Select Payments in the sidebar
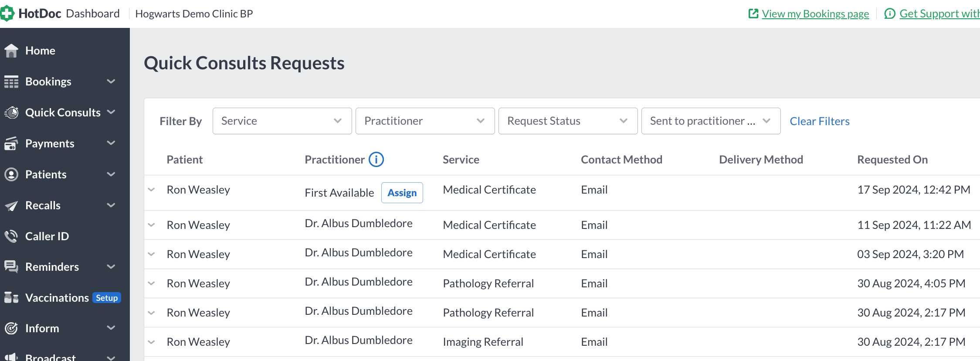This screenshot has height=361, width=980. [50, 143]
